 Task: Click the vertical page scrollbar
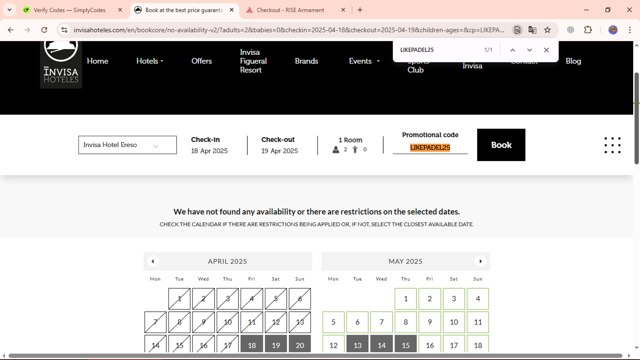click(636, 118)
